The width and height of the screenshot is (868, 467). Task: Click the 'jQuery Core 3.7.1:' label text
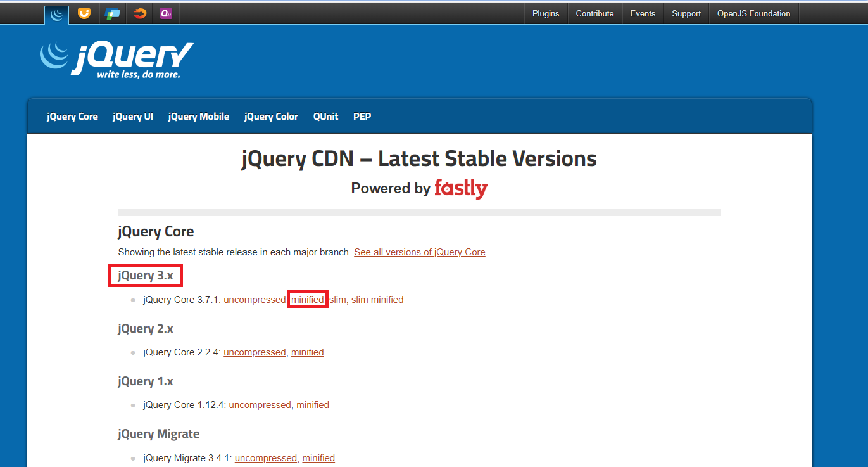182,300
